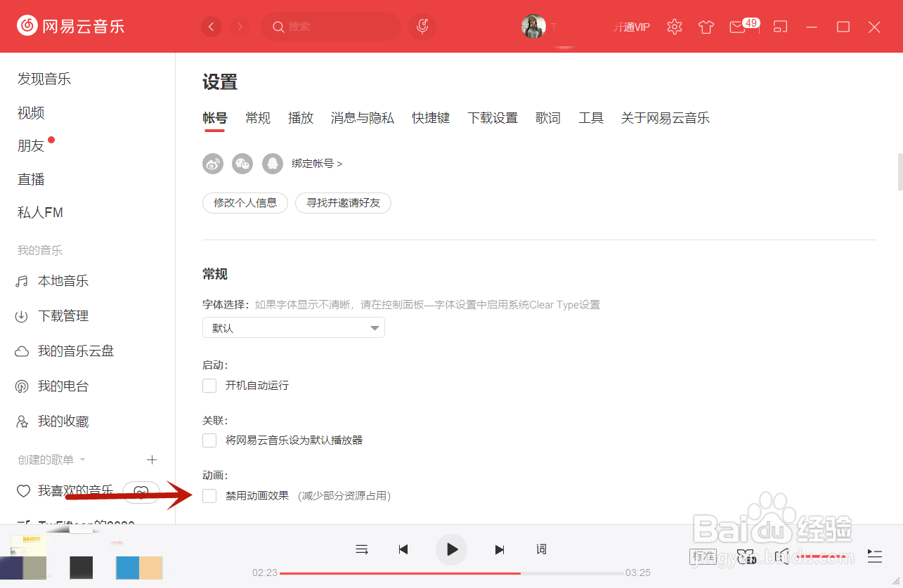This screenshot has width=903, height=588.
Task: Check 将网易云音乐设为默认播放器
Action: 209,440
